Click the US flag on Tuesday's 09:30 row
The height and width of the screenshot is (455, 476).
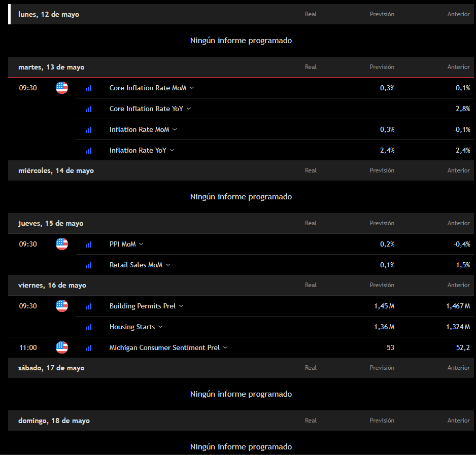[62, 88]
